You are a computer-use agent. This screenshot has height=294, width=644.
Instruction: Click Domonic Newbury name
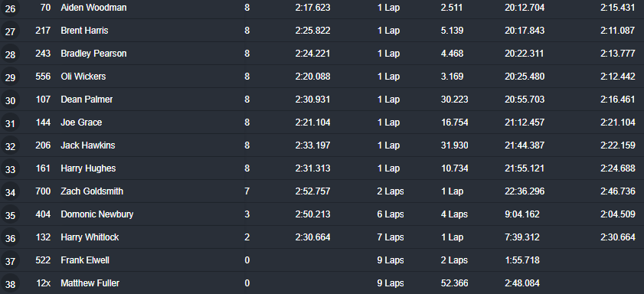[97, 214]
